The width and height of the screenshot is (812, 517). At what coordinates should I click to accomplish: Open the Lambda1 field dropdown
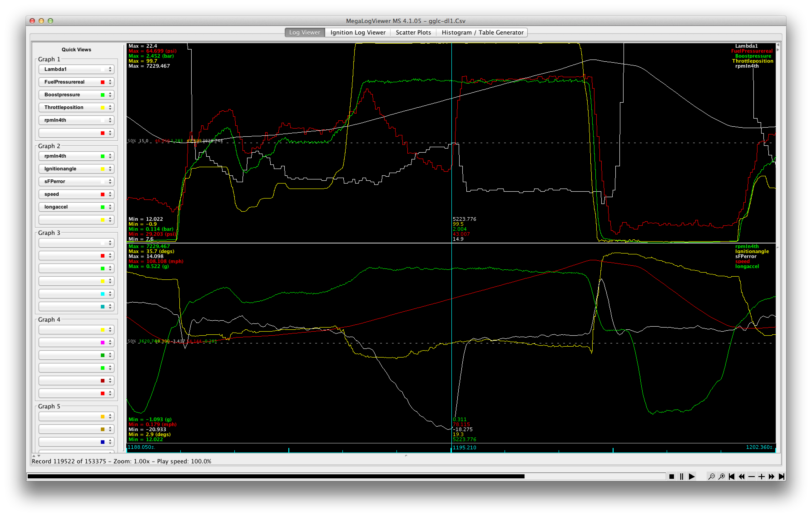click(76, 69)
